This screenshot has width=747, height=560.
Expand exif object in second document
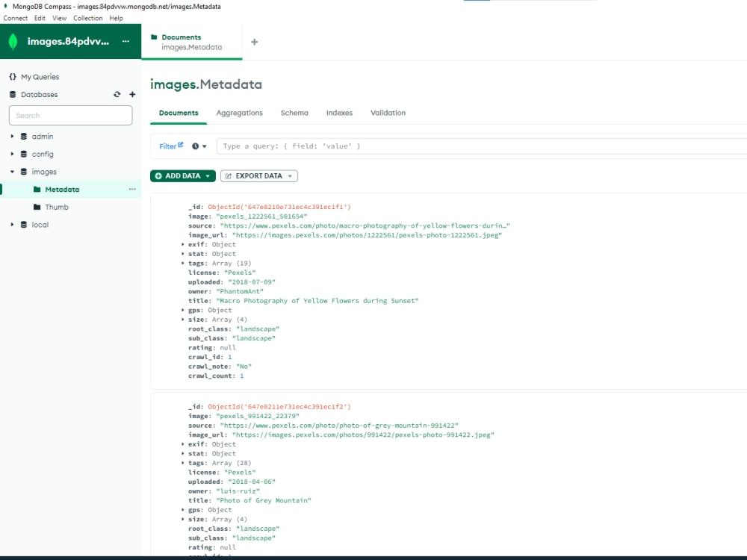click(x=183, y=444)
